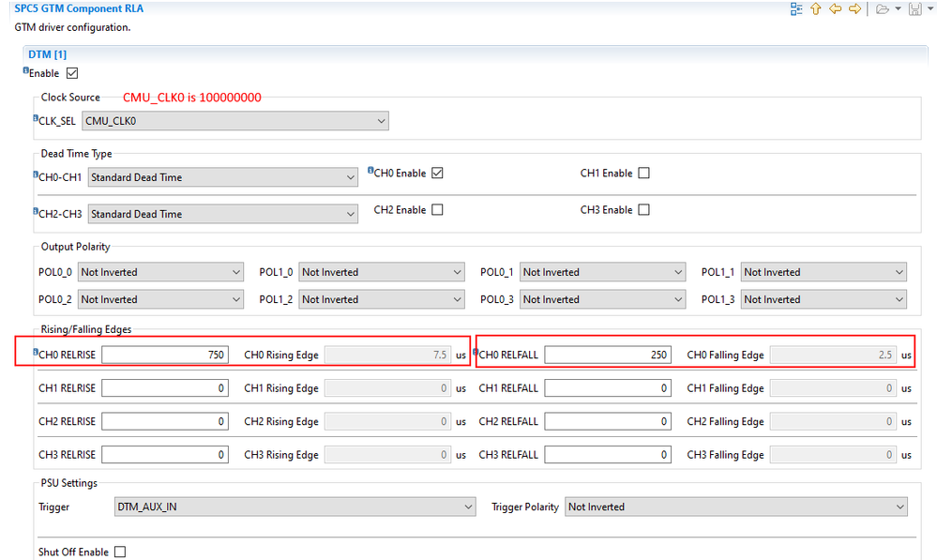Viewport: 937px width, 560px height.
Task: Open the CH0-CH1 dead time type dropdown
Action: pos(223,177)
